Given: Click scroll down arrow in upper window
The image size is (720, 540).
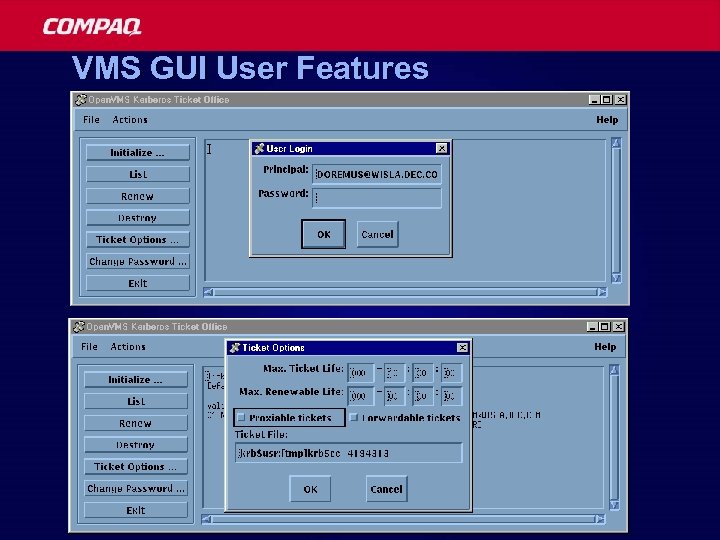Looking at the screenshot, I should (616, 278).
